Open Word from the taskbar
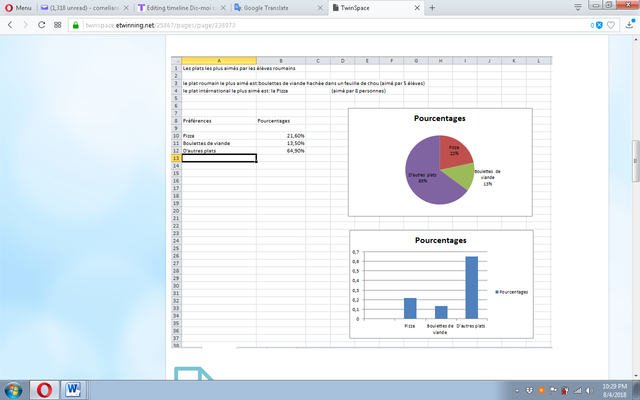 point(73,390)
